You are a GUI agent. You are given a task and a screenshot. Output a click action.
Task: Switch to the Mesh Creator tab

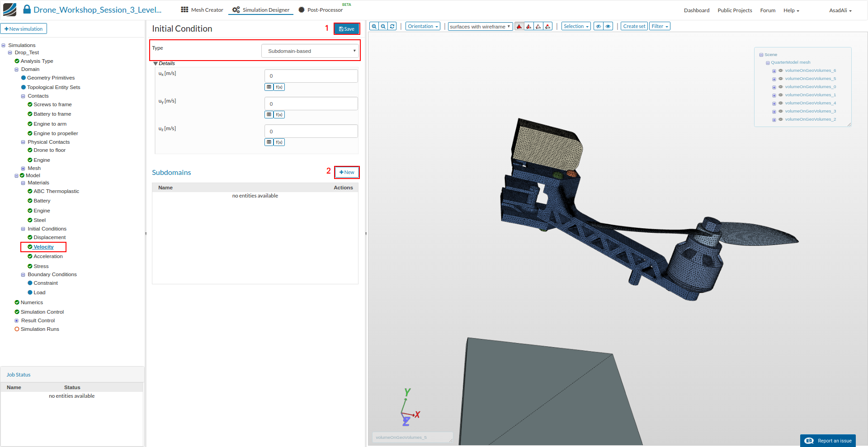[x=202, y=10]
